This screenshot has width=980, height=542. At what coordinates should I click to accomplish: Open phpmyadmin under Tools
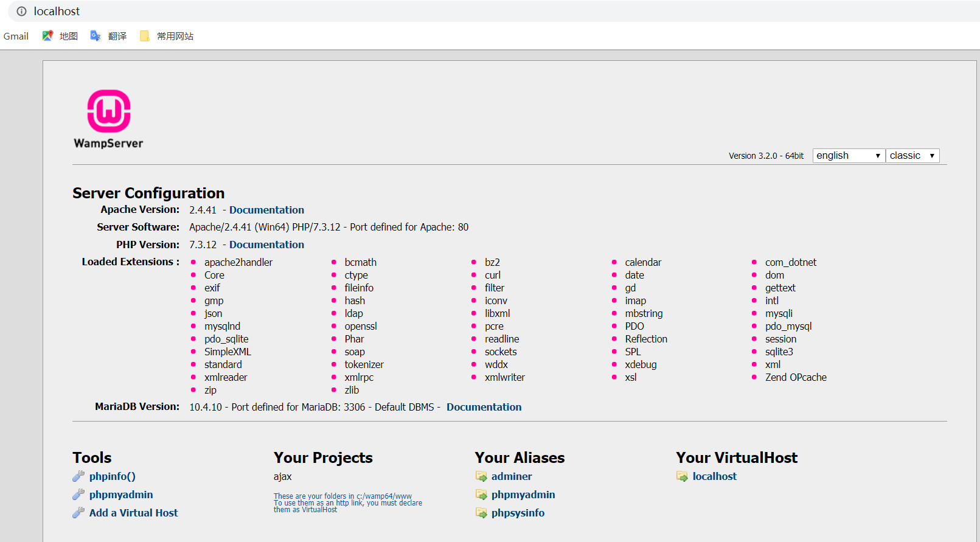[x=121, y=495]
